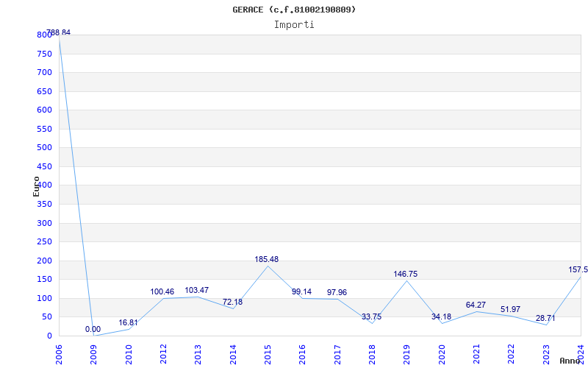Click the 2013 x-axis year label
This screenshot has height=368, width=588.
tap(198, 355)
